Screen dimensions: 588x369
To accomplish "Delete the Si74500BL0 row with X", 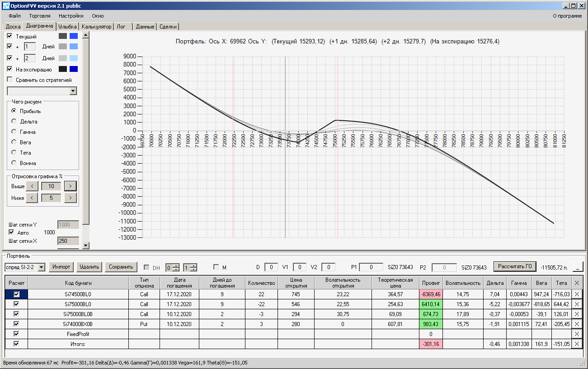I will [576, 294].
